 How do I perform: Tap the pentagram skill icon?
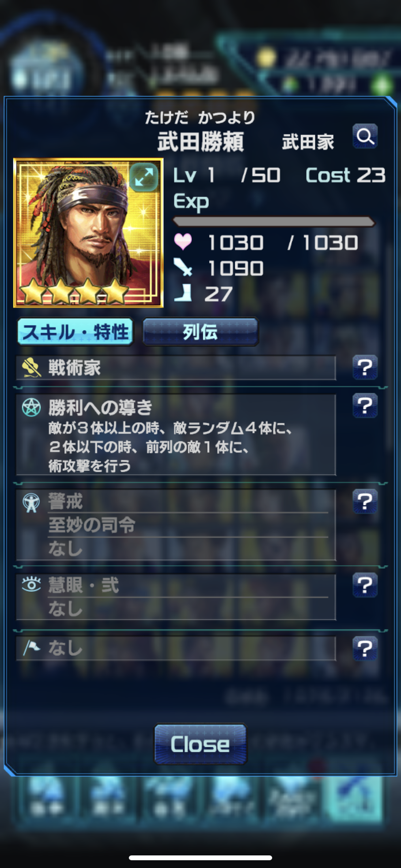tap(31, 408)
